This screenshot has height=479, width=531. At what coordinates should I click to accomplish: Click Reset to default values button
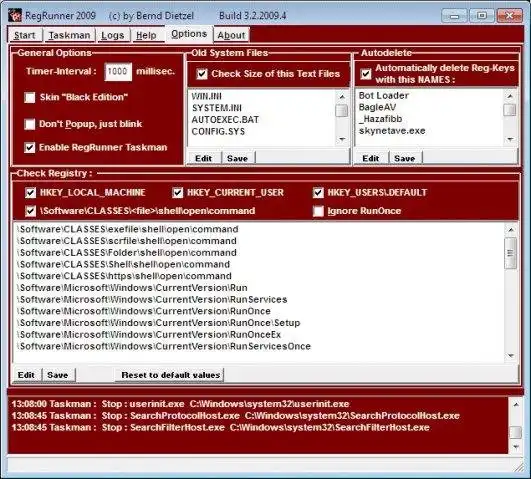170,375
